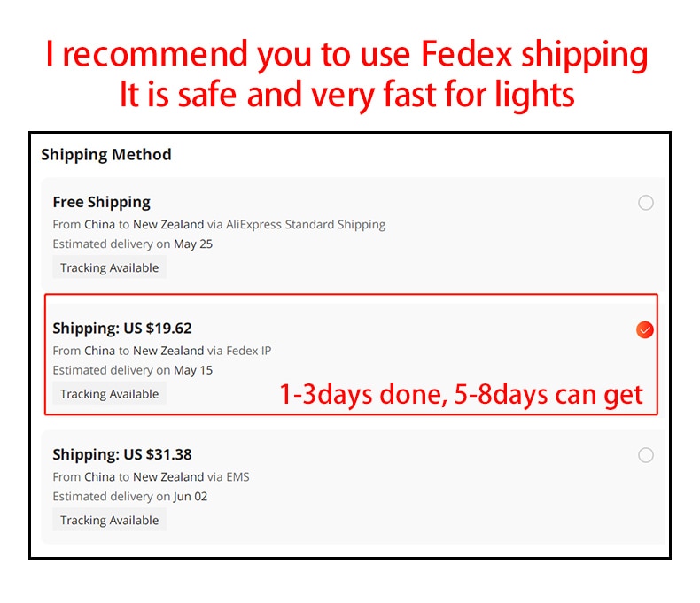The image size is (700, 603).
Task: Click AliExpress Standard Shipping description line
Action: [219, 224]
